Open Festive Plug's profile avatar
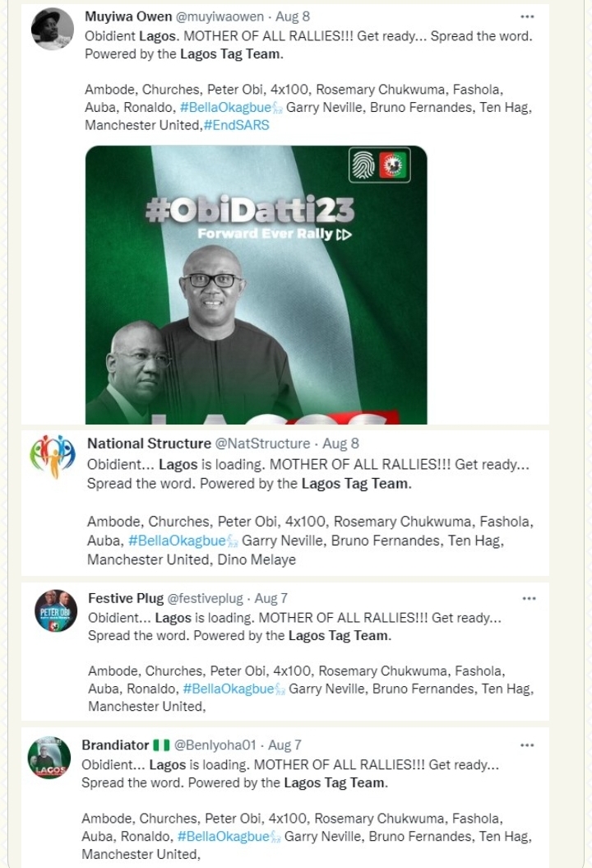Screen dimensions: 592x868 (x=56, y=611)
